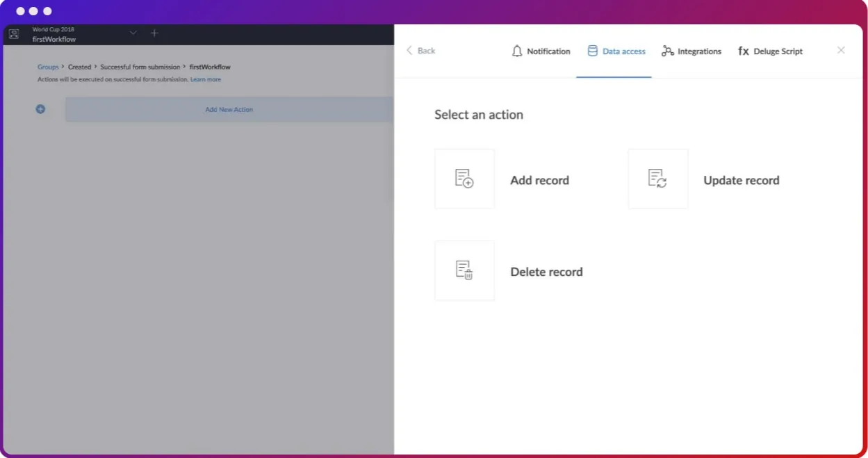The height and width of the screenshot is (458, 868).
Task: Open the Notification tab
Action: pyautogui.click(x=541, y=51)
